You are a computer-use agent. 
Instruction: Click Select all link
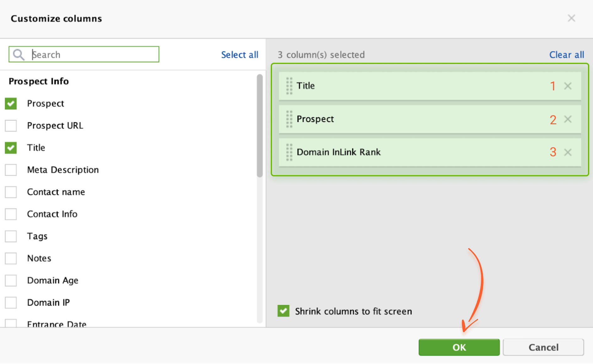coord(240,55)
